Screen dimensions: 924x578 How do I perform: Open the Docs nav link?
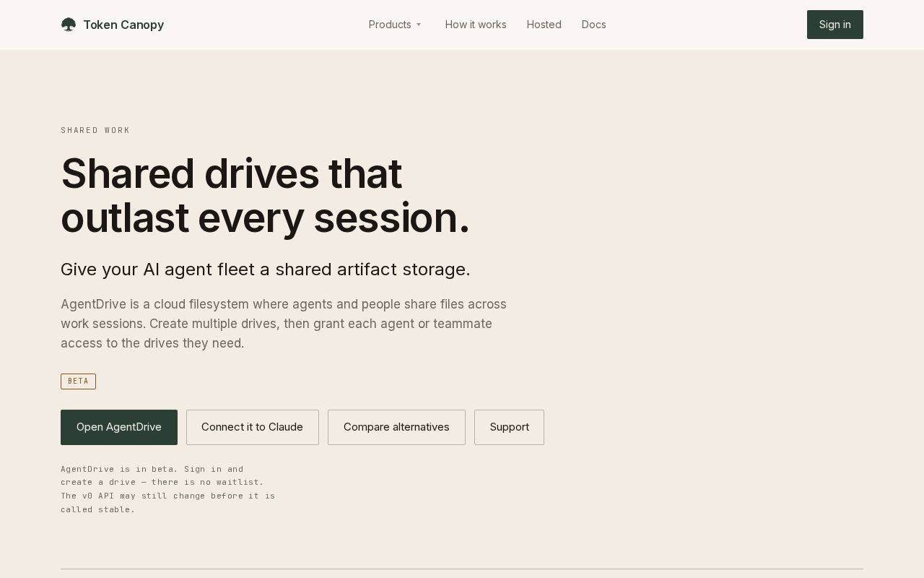tap(594, 25)
